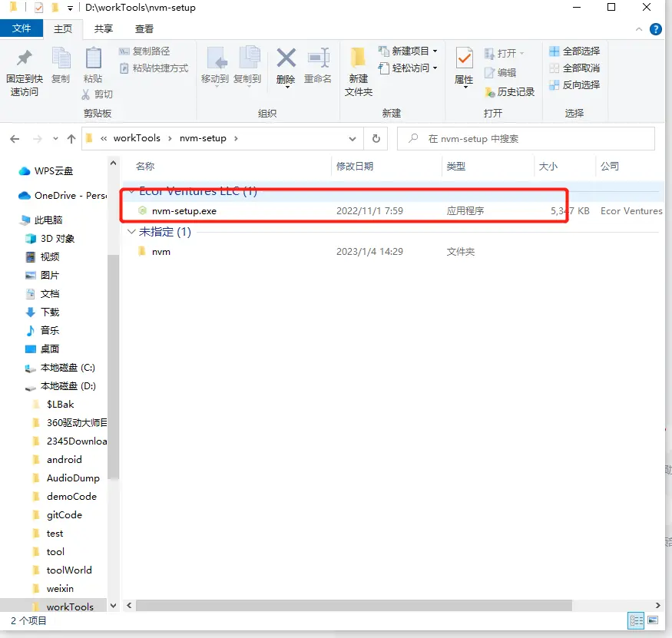Screen dimensions: 672x638
Task: Switch to details view in the status bar
Action: [x=636, y=620]
